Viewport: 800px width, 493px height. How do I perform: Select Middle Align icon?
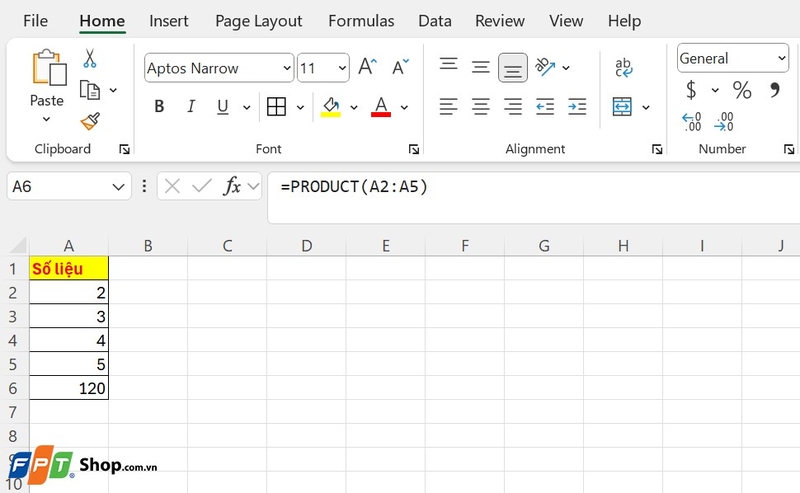pos(481,67)
